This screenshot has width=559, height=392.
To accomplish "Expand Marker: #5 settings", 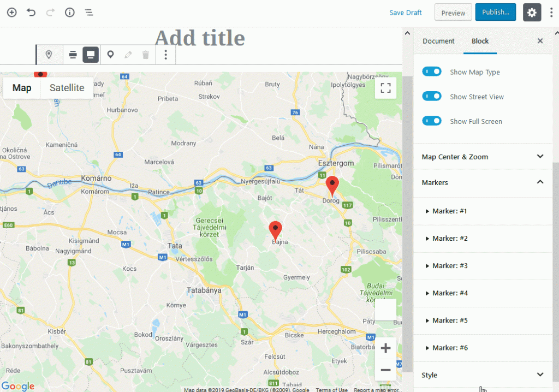I will [x=483, y=320].
